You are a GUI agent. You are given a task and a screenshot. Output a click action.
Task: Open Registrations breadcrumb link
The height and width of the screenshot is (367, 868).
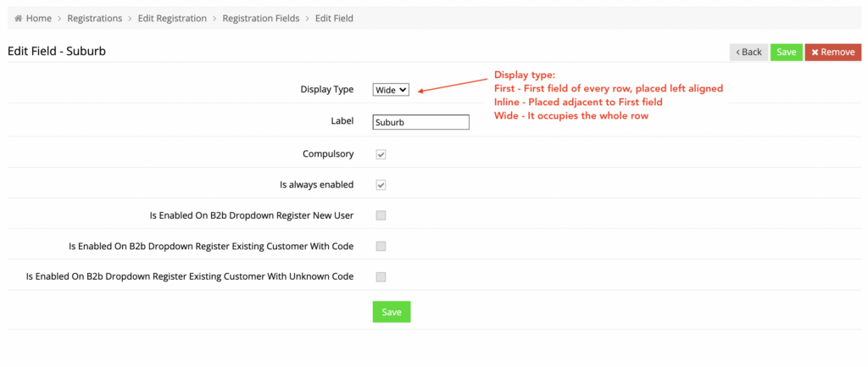click(95, 19)
